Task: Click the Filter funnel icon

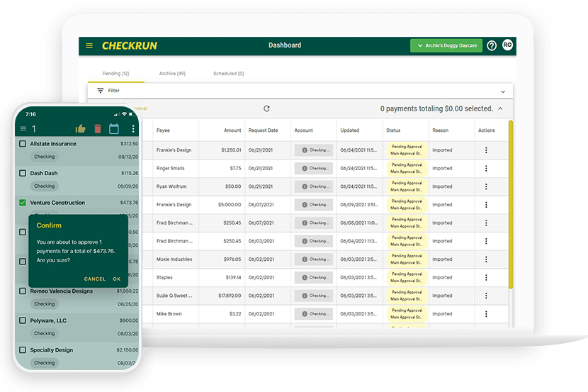Action: click(100, 91)
